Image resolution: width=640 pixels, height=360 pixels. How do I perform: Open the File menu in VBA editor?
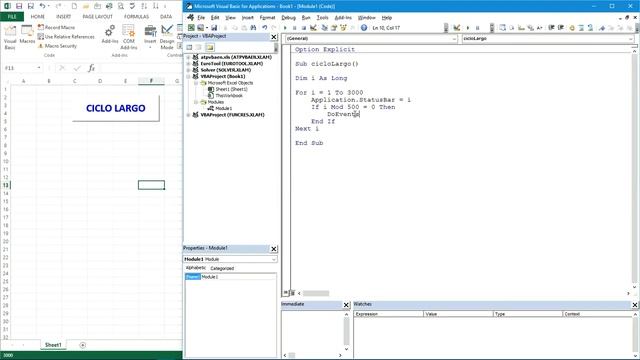(x=201, y=18)
